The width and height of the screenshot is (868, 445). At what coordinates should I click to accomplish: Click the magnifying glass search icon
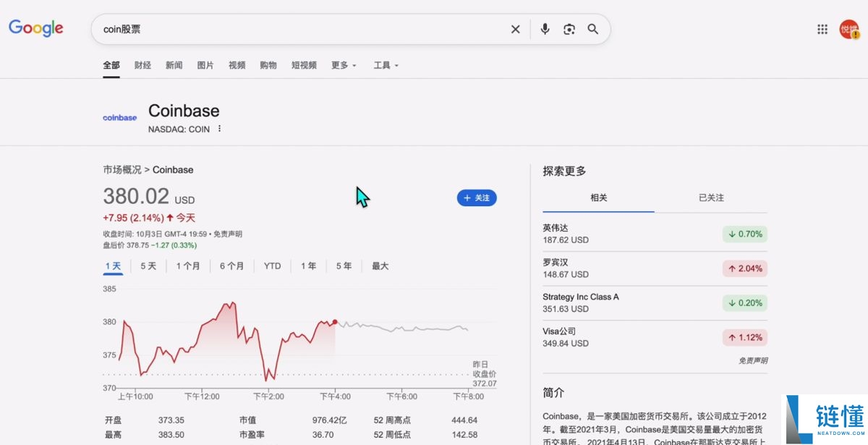point(593,29)
